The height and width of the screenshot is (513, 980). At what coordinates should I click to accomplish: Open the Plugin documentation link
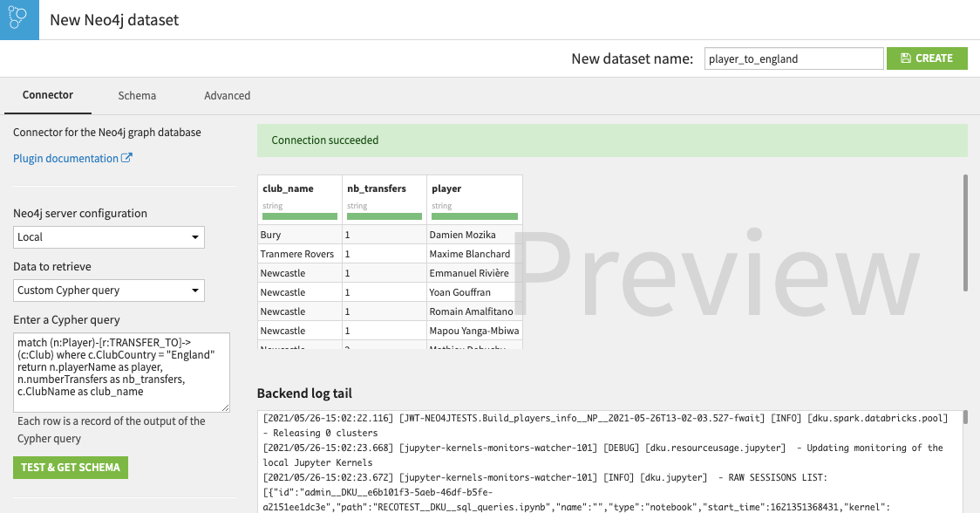click(65, 158)
